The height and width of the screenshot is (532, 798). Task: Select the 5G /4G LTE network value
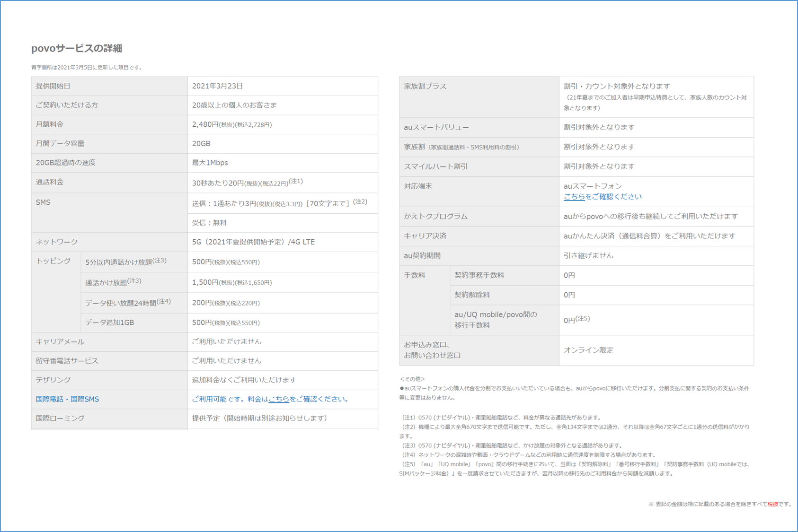pos(253,242)
